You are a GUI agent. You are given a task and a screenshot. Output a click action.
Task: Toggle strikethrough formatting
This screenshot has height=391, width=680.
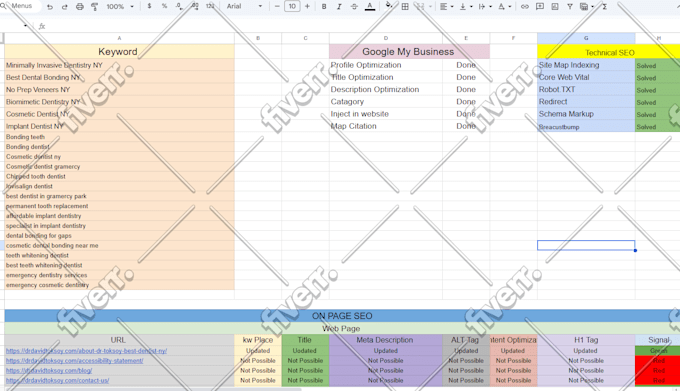click(354, 7)
